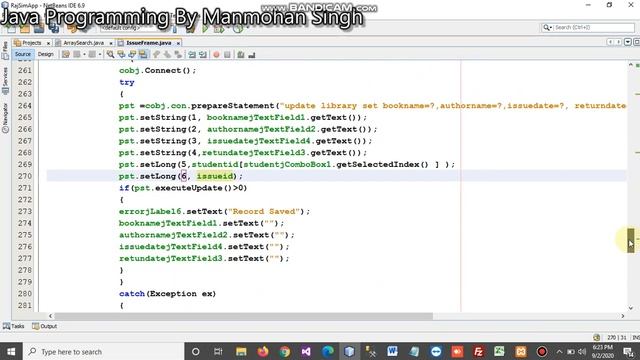
Task: Switch to the Source view
Action: tap(22, 54)
